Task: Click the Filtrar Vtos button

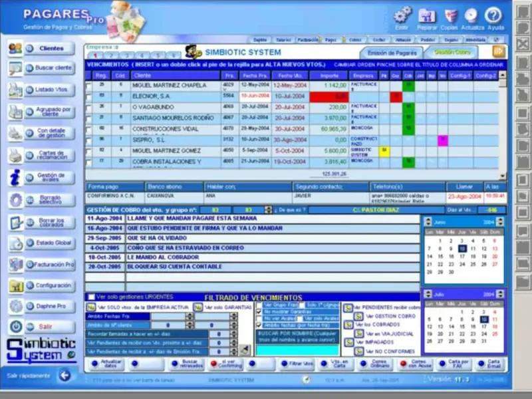Action: (297, 364)
